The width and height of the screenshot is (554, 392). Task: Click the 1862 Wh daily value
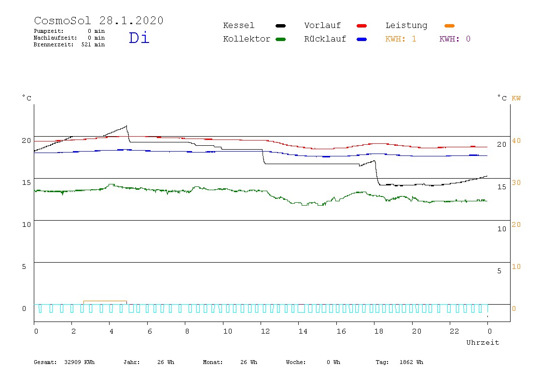point(411,362)
